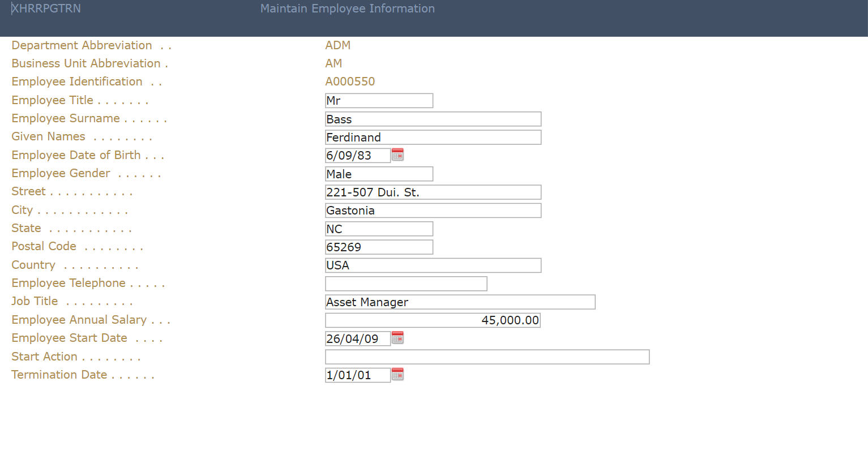Click the empty Start Action field
The width and height of the screenshot is (868, 472).
tap(487, 357)
